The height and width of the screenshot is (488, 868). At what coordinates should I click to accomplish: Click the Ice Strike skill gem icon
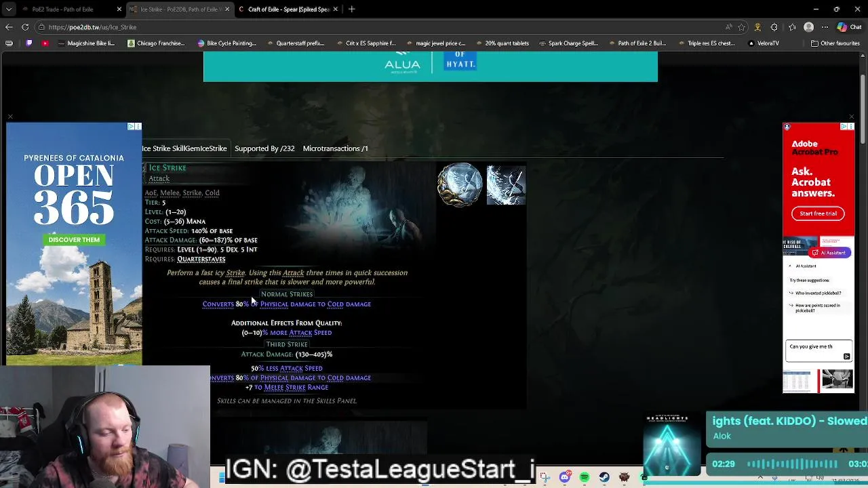460,184
